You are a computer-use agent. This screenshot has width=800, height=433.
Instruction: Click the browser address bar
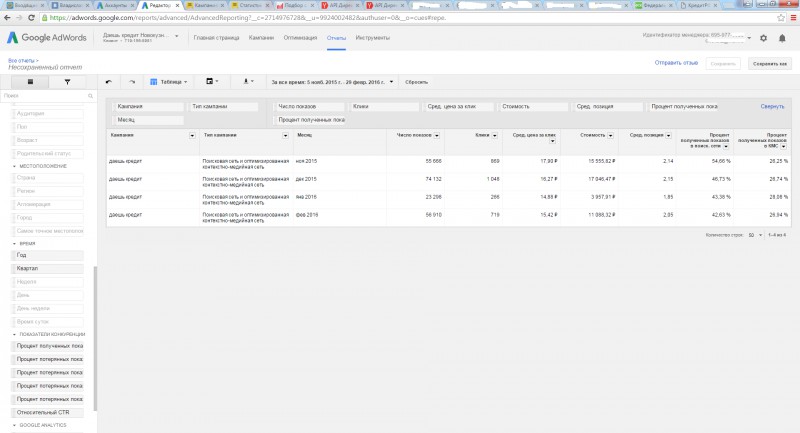408,17
